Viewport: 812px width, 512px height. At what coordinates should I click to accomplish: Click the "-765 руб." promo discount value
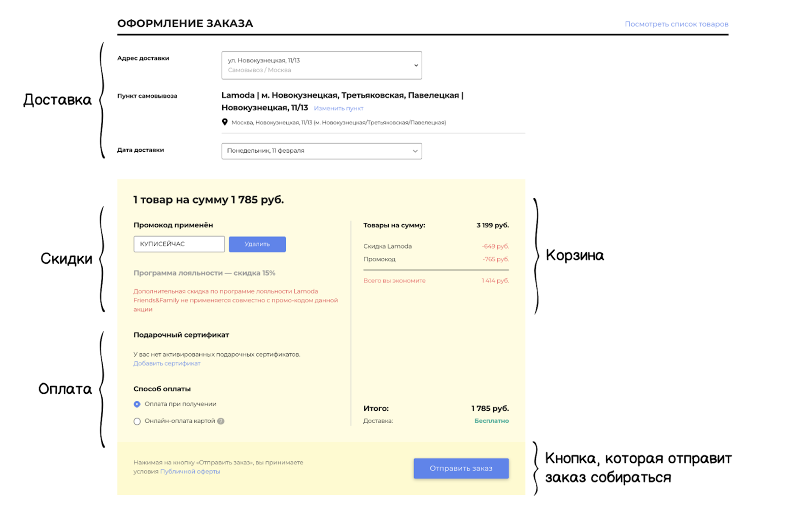point(496,259)
